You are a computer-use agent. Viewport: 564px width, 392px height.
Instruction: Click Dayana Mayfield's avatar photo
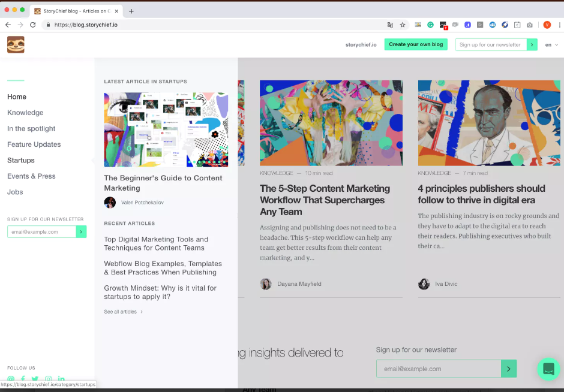pos(266,284)
